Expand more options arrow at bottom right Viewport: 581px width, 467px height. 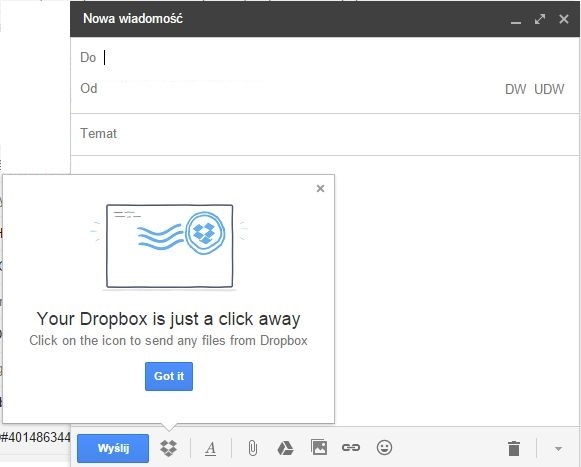coord(558,449)
